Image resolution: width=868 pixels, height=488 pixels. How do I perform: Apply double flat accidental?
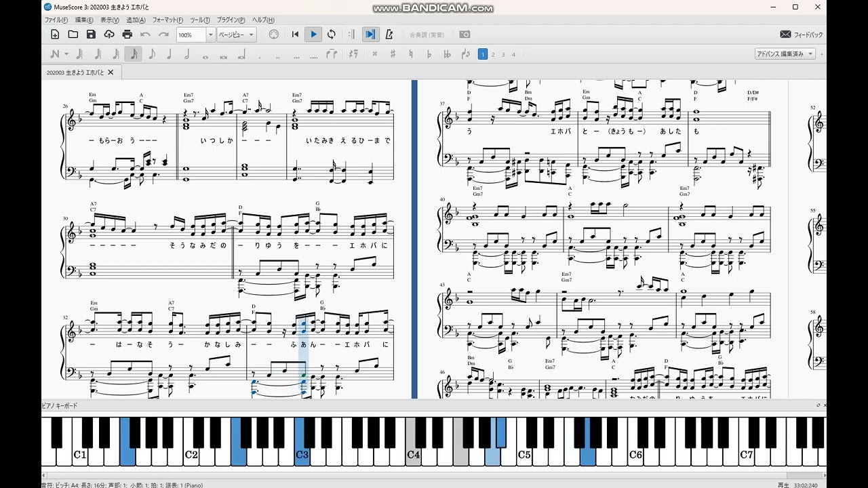point(447,54)
